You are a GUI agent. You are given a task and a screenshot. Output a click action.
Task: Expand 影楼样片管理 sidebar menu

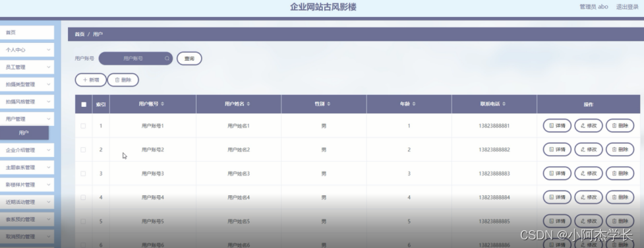click(27, 185)
